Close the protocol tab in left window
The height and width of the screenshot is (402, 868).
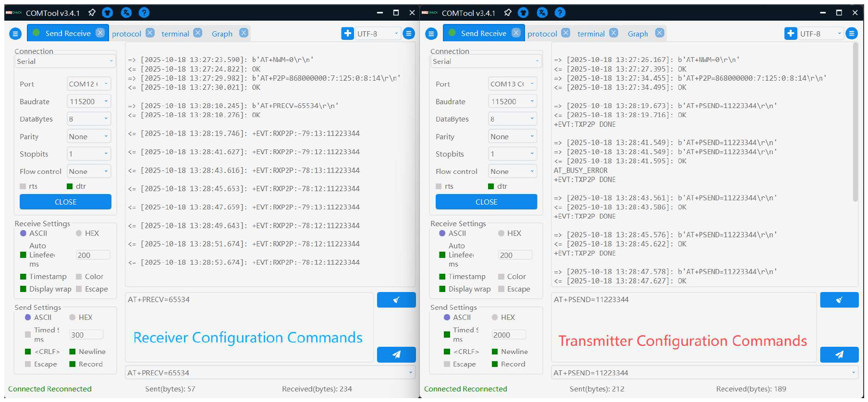150,33
